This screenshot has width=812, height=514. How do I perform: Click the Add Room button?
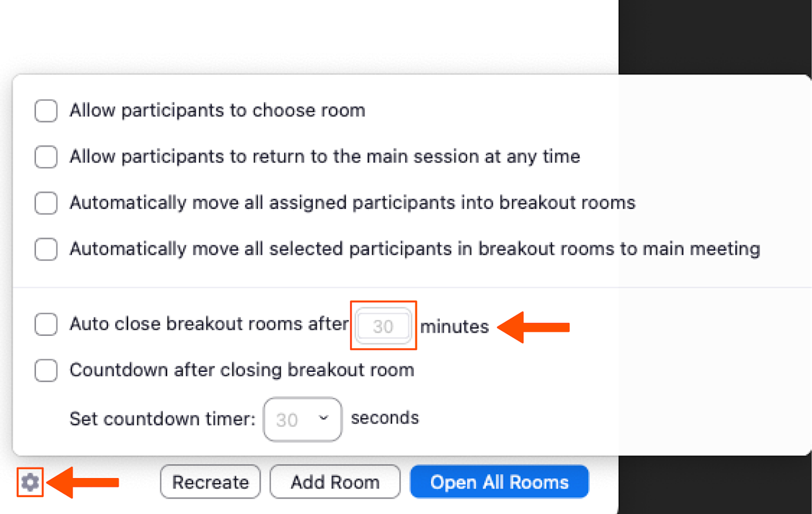coord(335,482)
